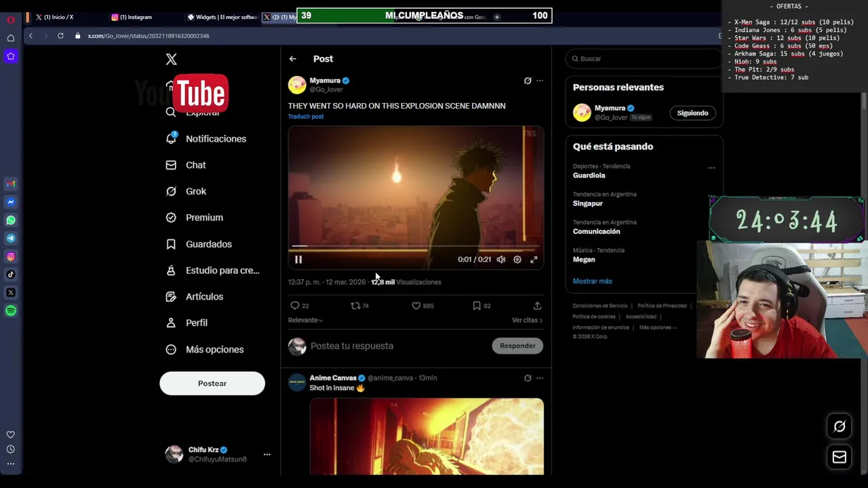Viewport: 868px width, 488px height.
Task: Like the post showing 885 likes
Action: [x=422, y=306]
